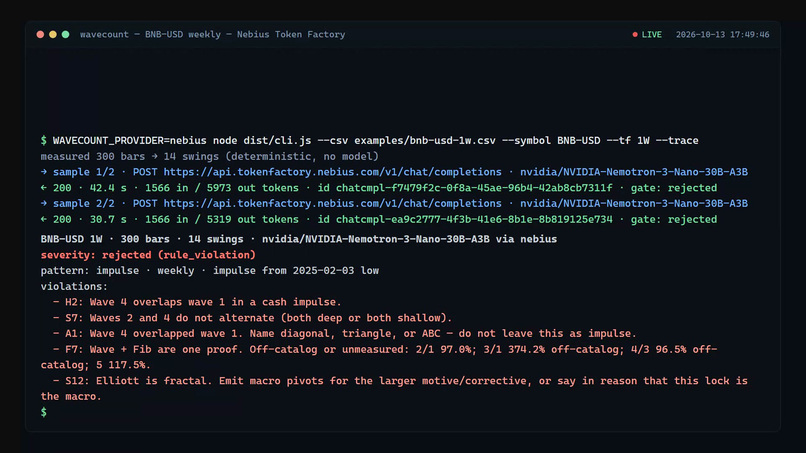Click 'gate: rejected' on the 30.7 s line
The image size is (806, 453).
674,219
